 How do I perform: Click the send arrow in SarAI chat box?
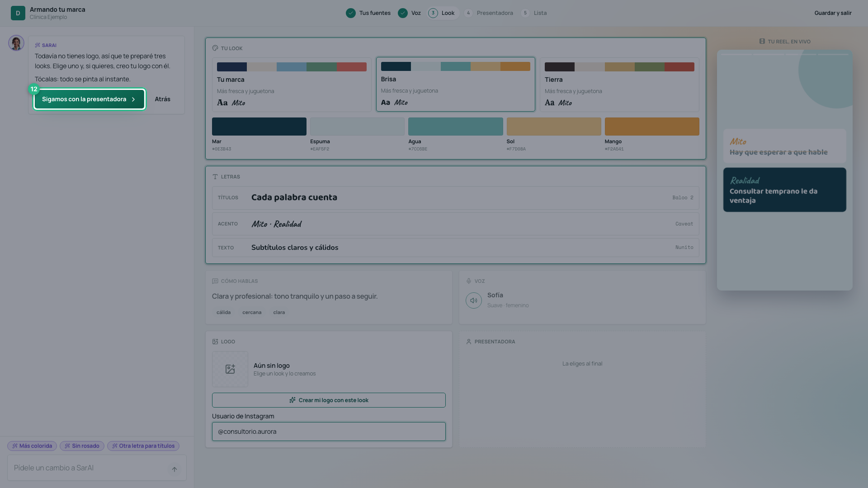[175, 469]
